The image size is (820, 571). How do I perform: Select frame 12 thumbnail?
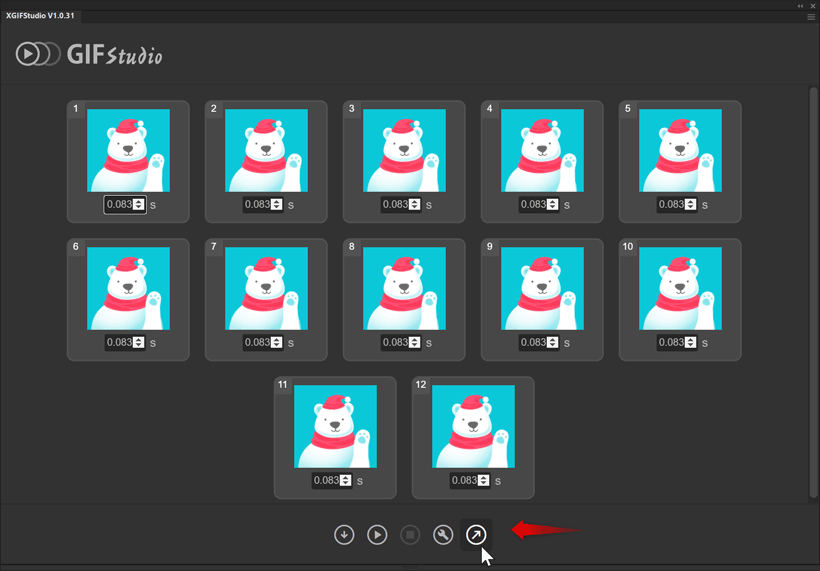(x=473, y=427)
